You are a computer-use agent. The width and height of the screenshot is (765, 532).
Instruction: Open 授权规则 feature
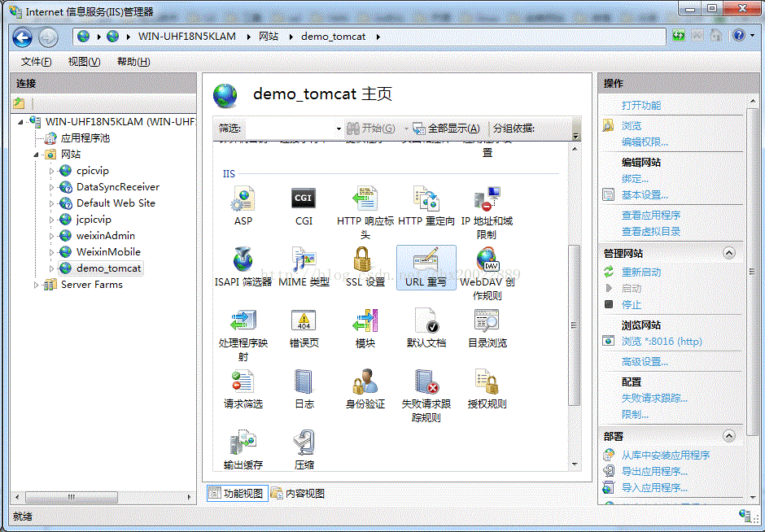point(487,389)
